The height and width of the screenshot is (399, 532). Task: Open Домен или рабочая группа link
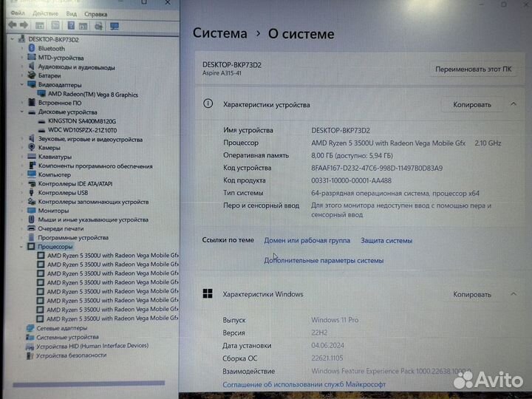click(x=307, y=240)
